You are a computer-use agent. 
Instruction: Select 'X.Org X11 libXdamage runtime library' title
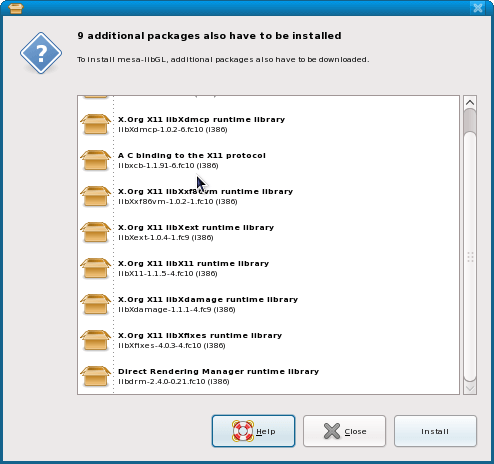click(x=208, y=299)
